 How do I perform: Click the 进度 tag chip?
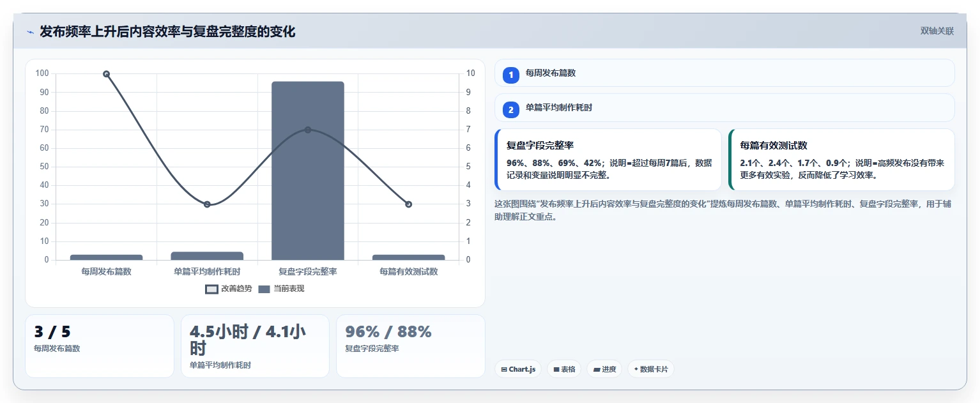(604, 369)
